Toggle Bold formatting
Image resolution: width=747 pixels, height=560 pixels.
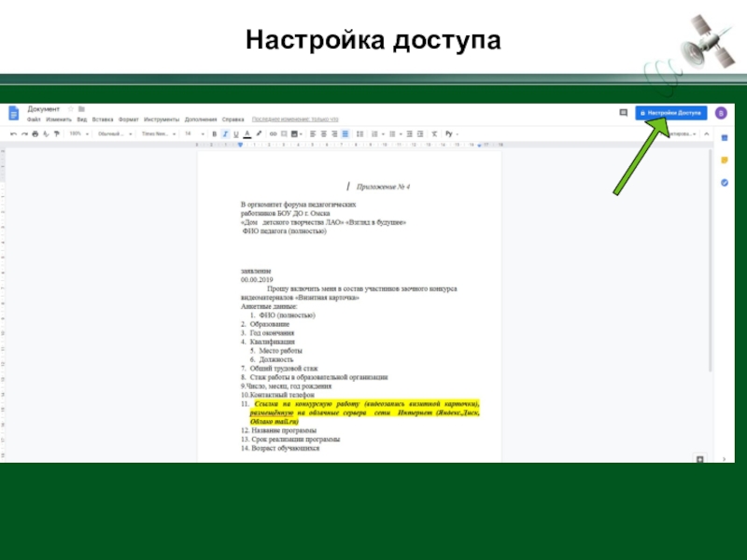[x=214, y=134]
